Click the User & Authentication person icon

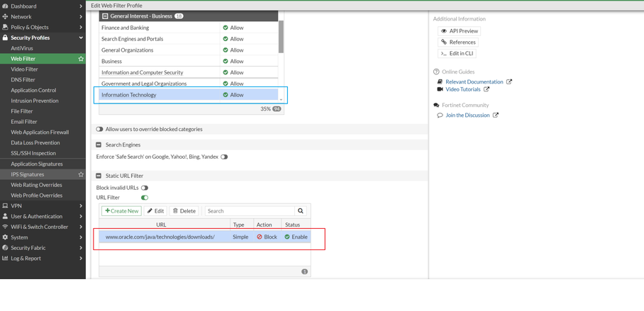(x=6, y=216)
